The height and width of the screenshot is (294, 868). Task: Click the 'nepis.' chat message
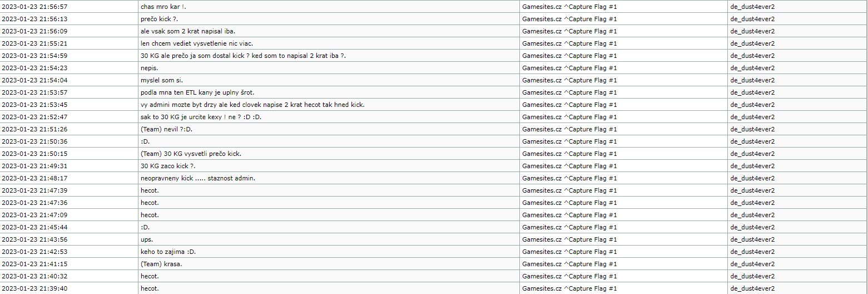tap(150, 68)
